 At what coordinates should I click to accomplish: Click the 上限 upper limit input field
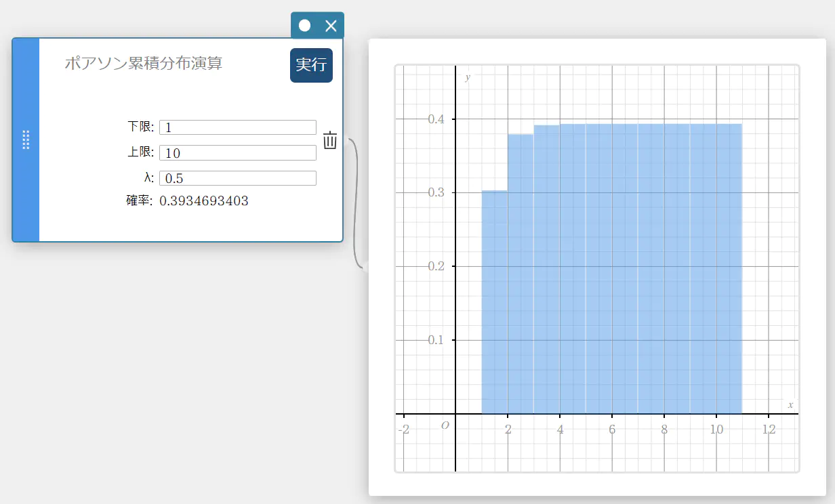[x=237, y=153]
